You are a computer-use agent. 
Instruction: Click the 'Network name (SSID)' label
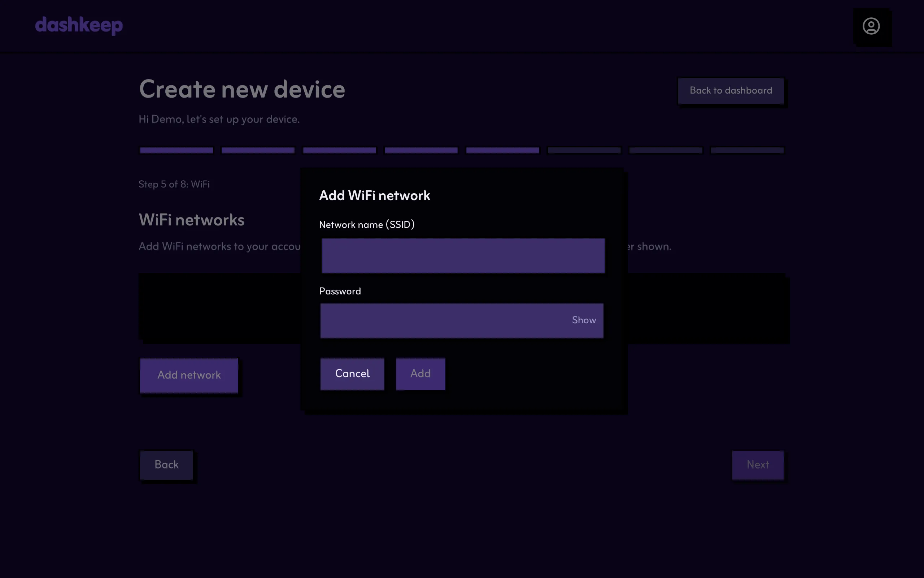(367, 225)
